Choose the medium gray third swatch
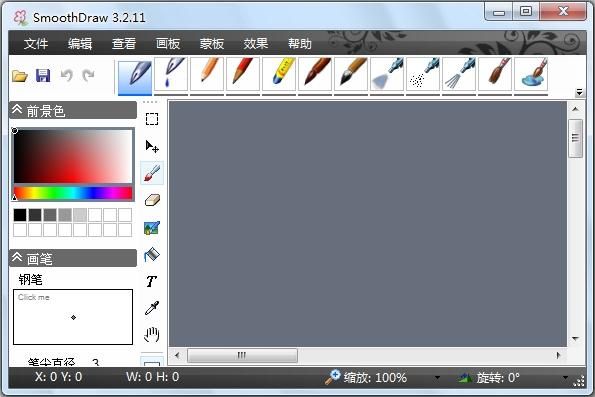The height and width of the screenshot is (397, 595). click(50, 215)
